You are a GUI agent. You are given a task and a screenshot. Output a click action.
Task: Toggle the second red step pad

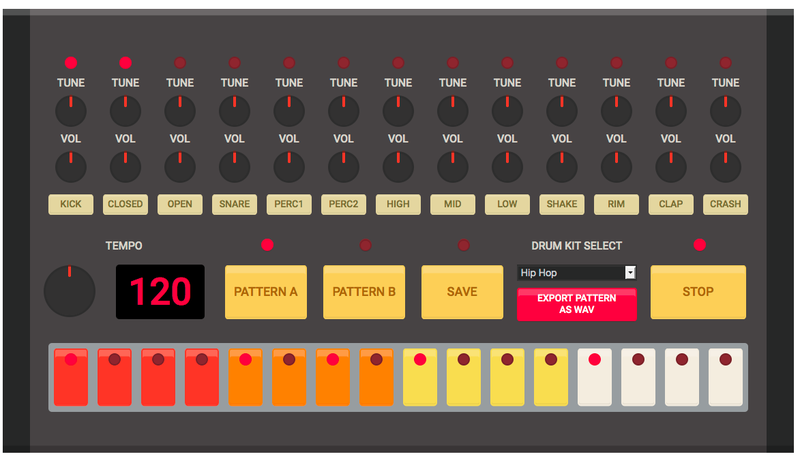(115, 377)
